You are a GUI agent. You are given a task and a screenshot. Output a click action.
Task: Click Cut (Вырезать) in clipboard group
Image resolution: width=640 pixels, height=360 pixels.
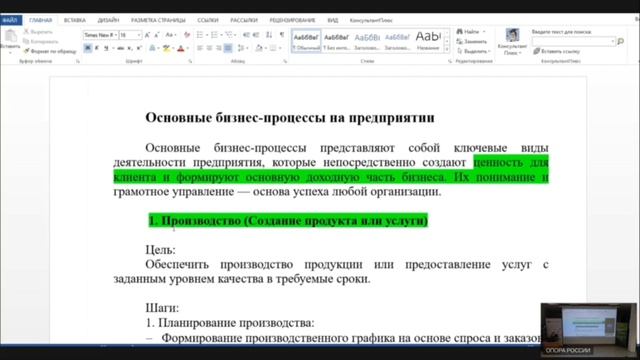click(38, 32)
